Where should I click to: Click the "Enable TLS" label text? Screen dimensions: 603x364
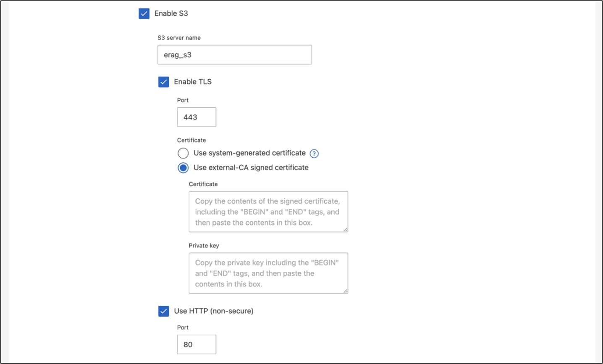pos(193,82)
